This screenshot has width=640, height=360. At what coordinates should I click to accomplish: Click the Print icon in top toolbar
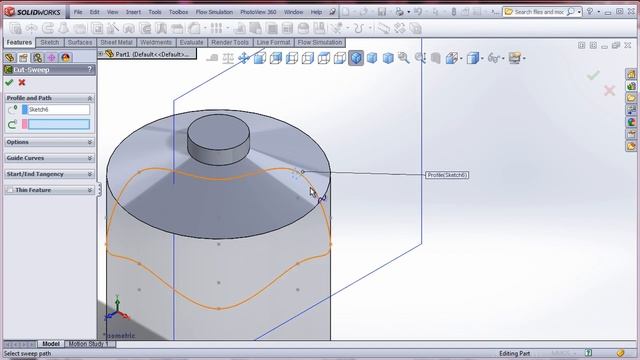pyautogui.click(x=400, y=12)
